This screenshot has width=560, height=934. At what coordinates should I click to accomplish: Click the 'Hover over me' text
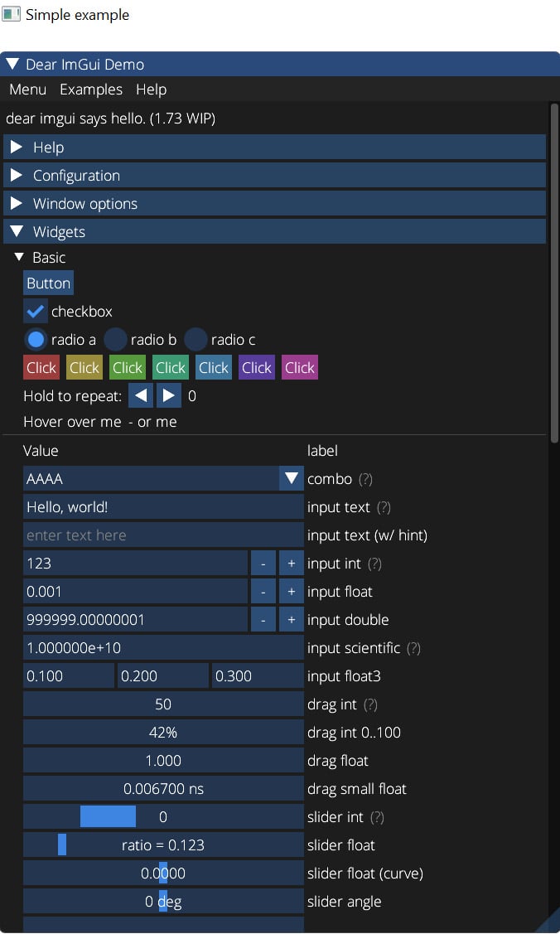click(72, 422)
